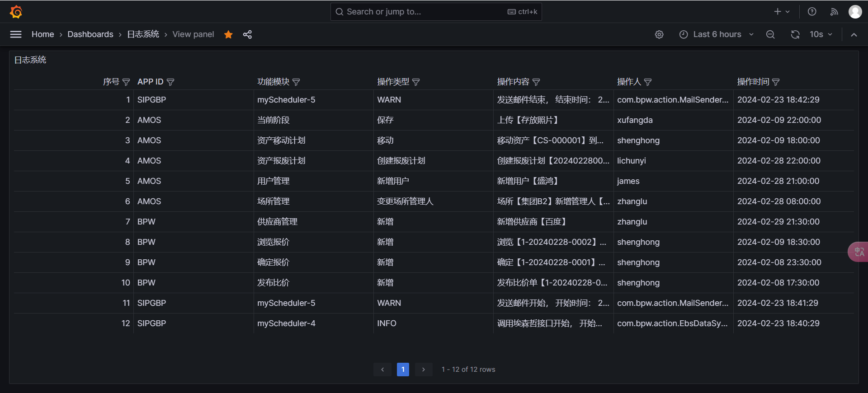Open the news feed icon

[x=834, y=12]
